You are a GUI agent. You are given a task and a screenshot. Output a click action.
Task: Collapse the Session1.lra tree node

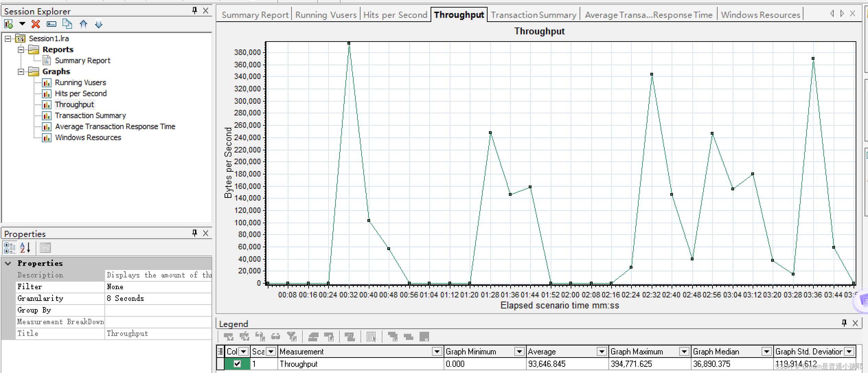coord(8,39)
